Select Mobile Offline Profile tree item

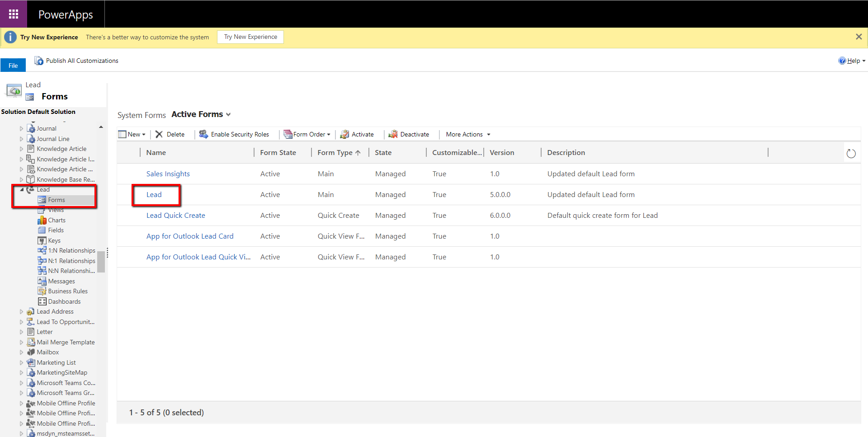66,403
